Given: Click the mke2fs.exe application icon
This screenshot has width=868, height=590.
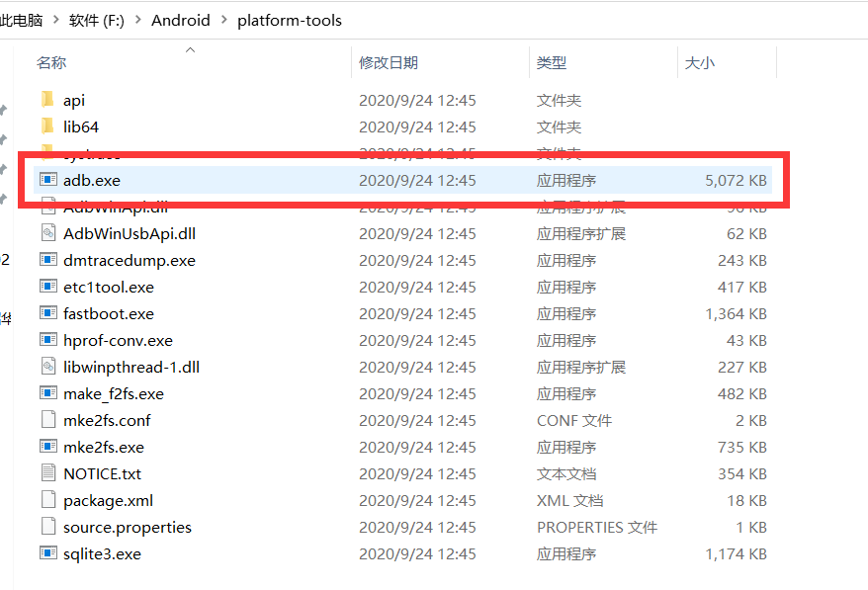Looking at the screenshot, I should 48,446.
